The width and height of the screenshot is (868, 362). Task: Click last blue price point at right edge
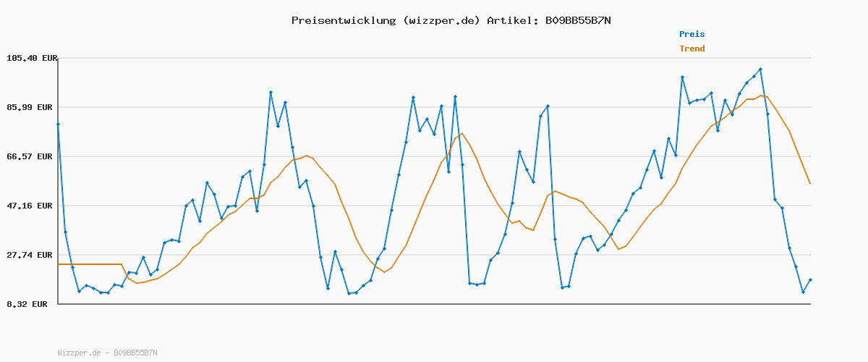[810, 279]
